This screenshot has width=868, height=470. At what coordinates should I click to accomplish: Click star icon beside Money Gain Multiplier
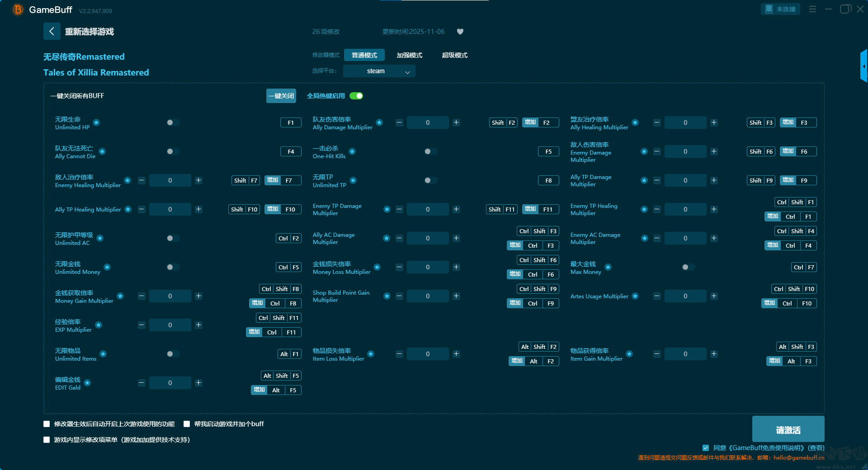click(120, 296)
